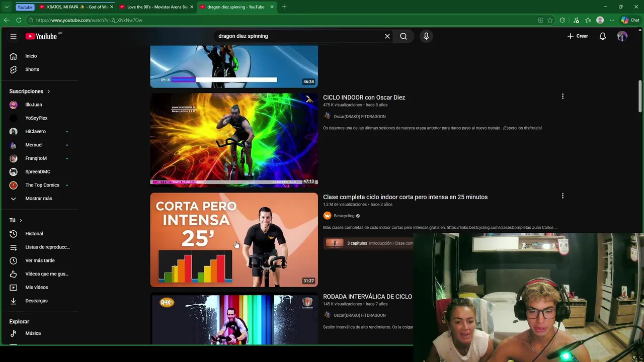Open Oscar(DRAKO) FITDRAGOON channel under RODADA
Image resolution: width=644 pixels, height=362 pixels.
point(359,315)
